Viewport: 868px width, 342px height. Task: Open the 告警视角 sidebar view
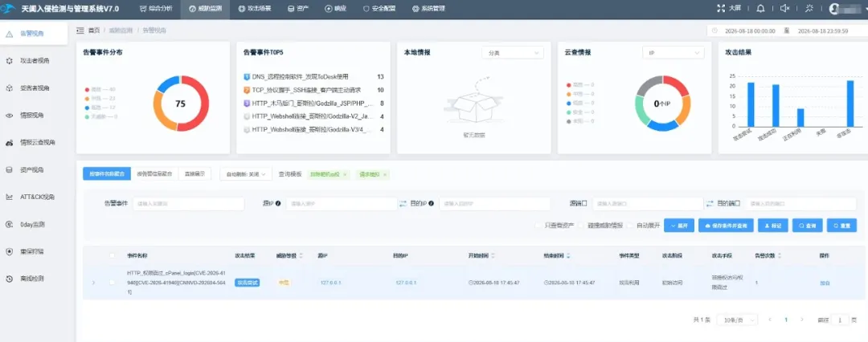pyautogui.click(x=33, y=33)
